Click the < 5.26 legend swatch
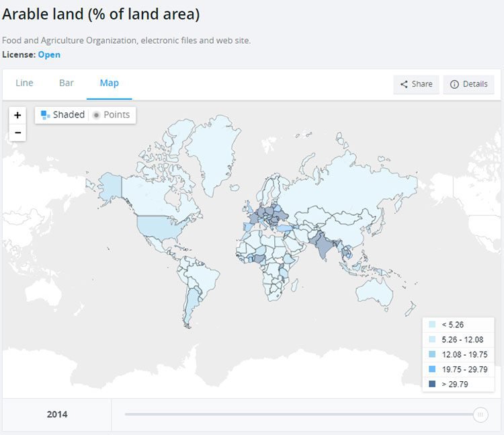Viewport: 504px width, 435px height. point(432,325)
